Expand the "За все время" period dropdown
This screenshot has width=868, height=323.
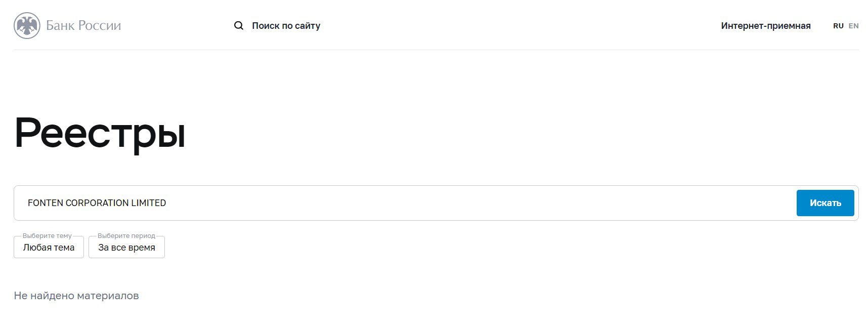[x=126, y=248]
